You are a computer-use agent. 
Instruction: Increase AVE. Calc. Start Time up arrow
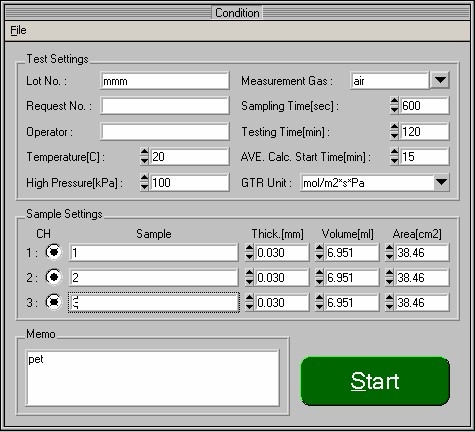(394, 152)
